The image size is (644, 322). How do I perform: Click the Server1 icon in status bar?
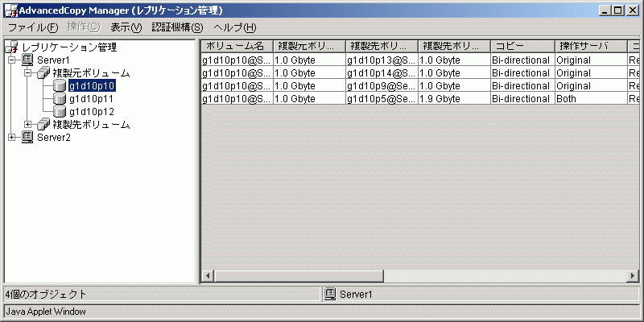[330, 294]
